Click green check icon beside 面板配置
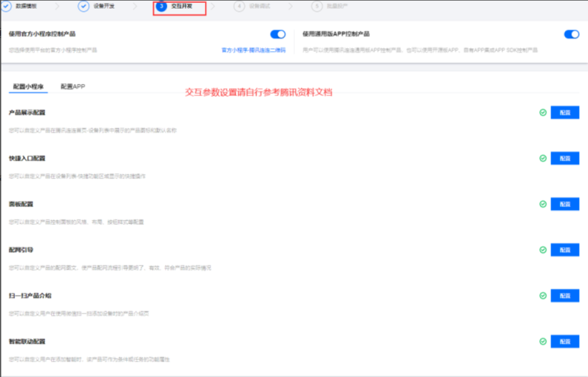The width and height of the screenshot is (588, 377). click(543, 204)
